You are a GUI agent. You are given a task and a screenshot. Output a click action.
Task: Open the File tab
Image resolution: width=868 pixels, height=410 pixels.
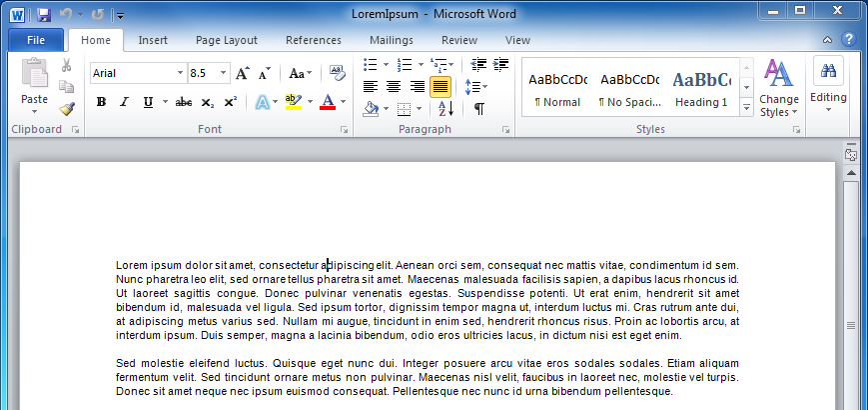tap(36, 40)
